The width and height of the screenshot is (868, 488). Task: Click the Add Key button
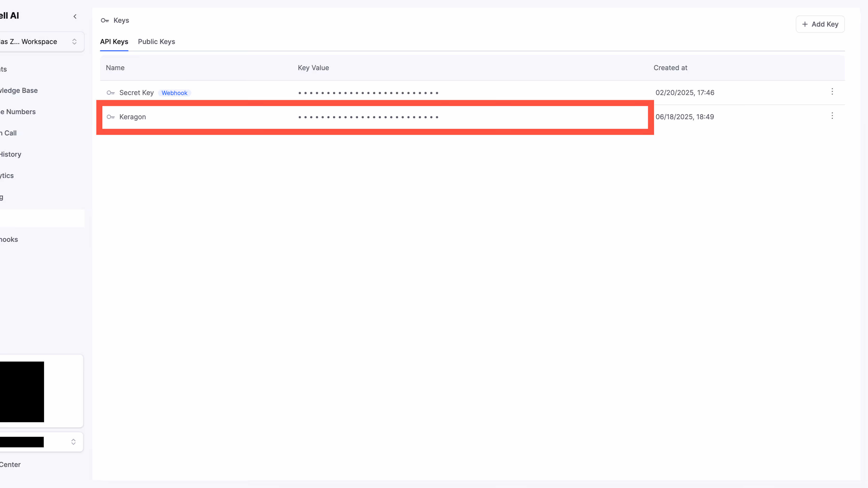[x=821, y=24]
